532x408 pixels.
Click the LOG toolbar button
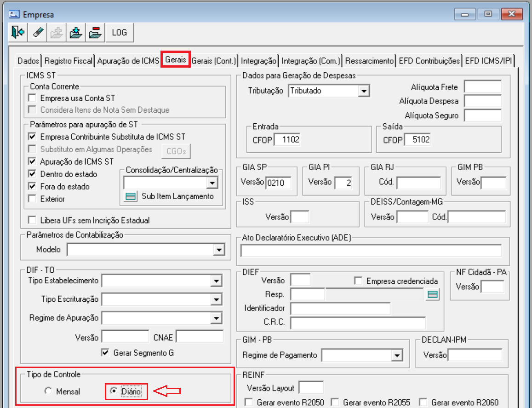pos(120,33)
